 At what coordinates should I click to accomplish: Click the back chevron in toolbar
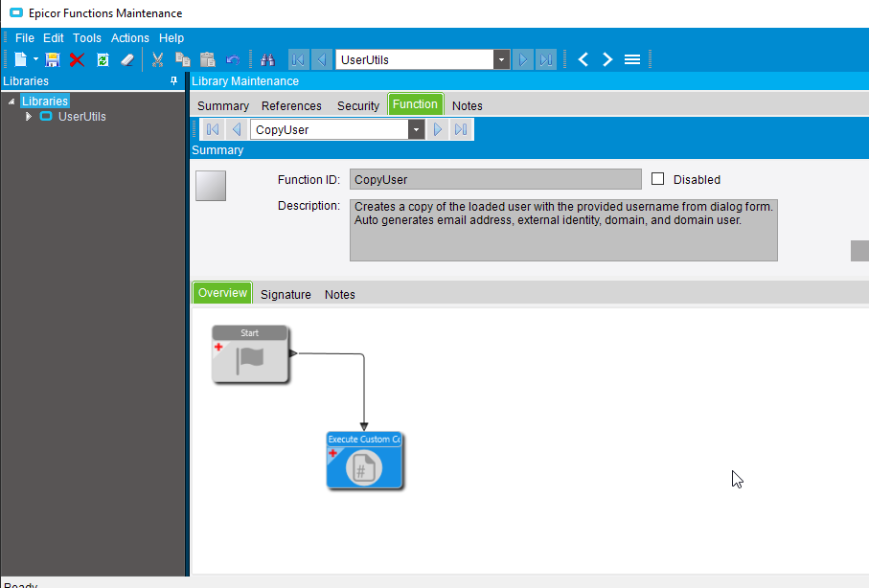pos(583,59)
